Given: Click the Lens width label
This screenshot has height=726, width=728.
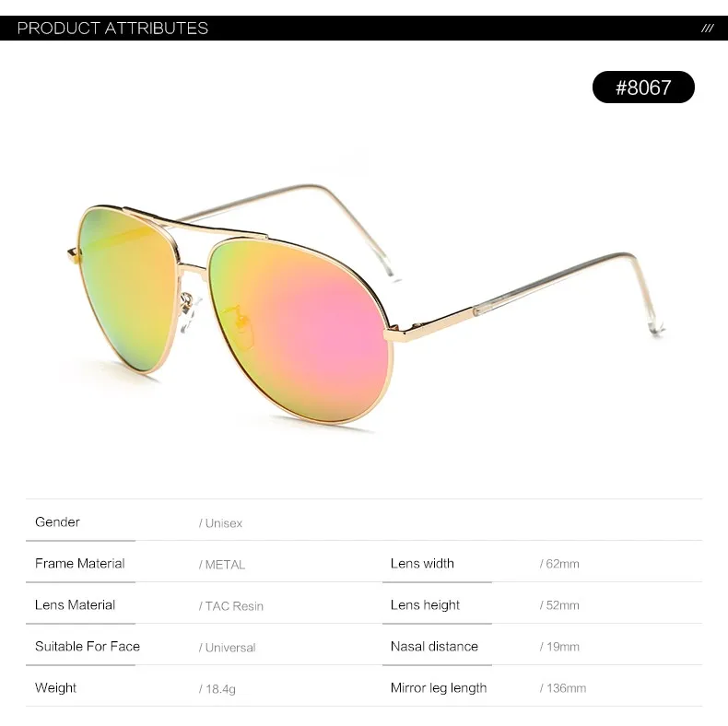Looking at the screenshot, I should (x=422, y=564).
